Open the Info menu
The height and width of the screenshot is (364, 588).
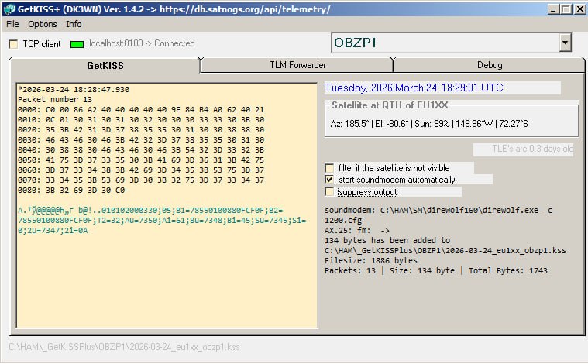point(74,24)
